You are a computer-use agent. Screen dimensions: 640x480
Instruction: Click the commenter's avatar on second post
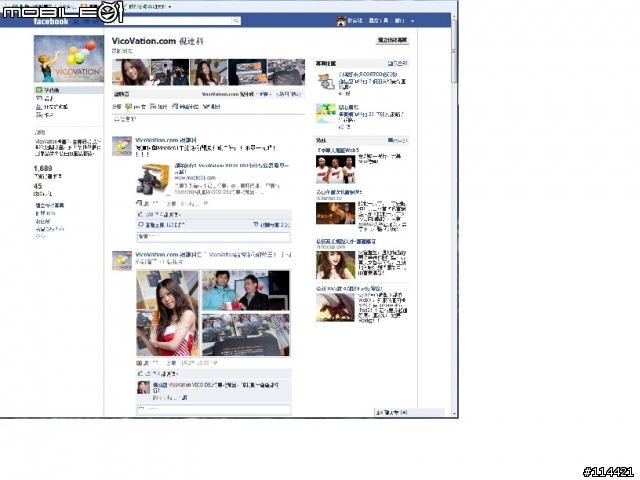pyautogui.click(x=143, y=387)
